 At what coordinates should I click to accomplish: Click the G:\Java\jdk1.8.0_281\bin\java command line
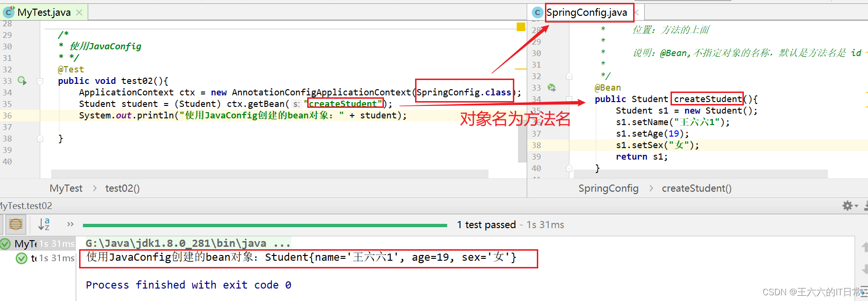tap(188, 243)
